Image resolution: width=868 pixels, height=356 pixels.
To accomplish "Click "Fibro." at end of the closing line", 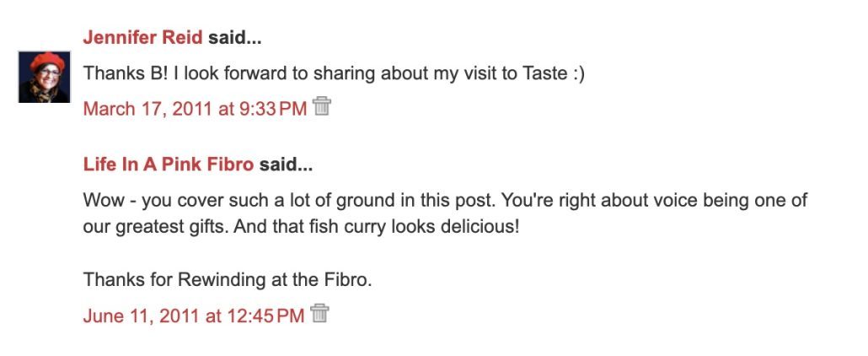I will 351,279.
